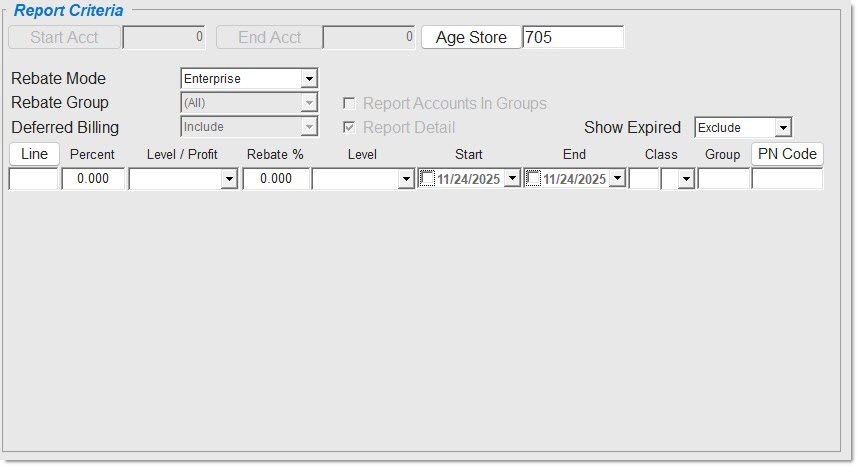Click the Percent input field
The width and height of the screenshot is (857, 466).
tap(93, 179)
